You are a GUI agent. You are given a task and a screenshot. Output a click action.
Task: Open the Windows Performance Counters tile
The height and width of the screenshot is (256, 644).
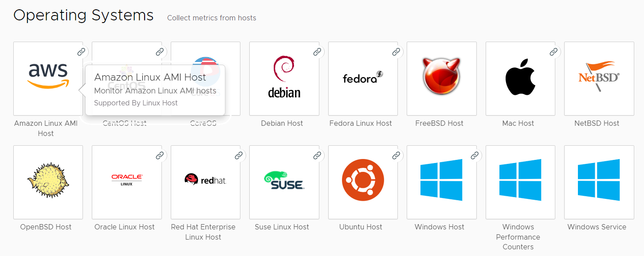520,182
